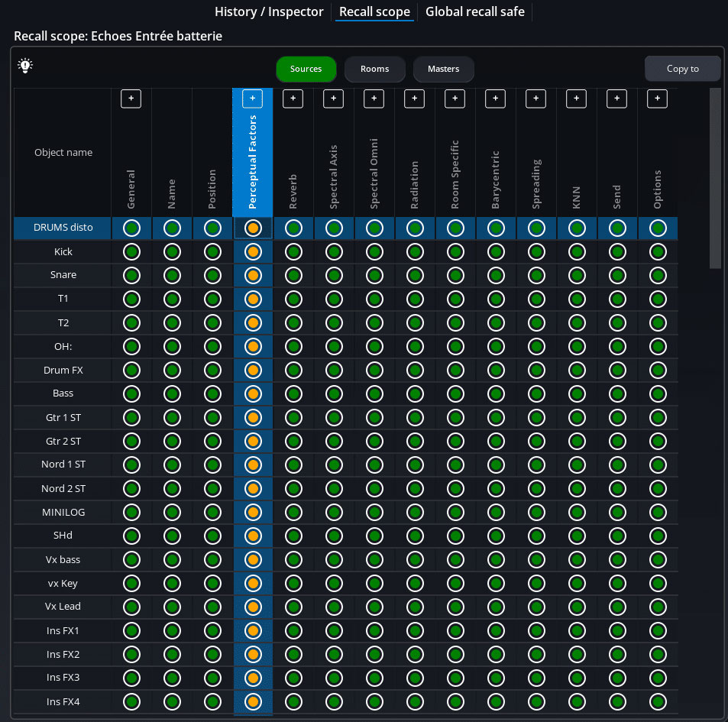
Task: Show the Rooms scope view
Action: [x=374, y=69]
